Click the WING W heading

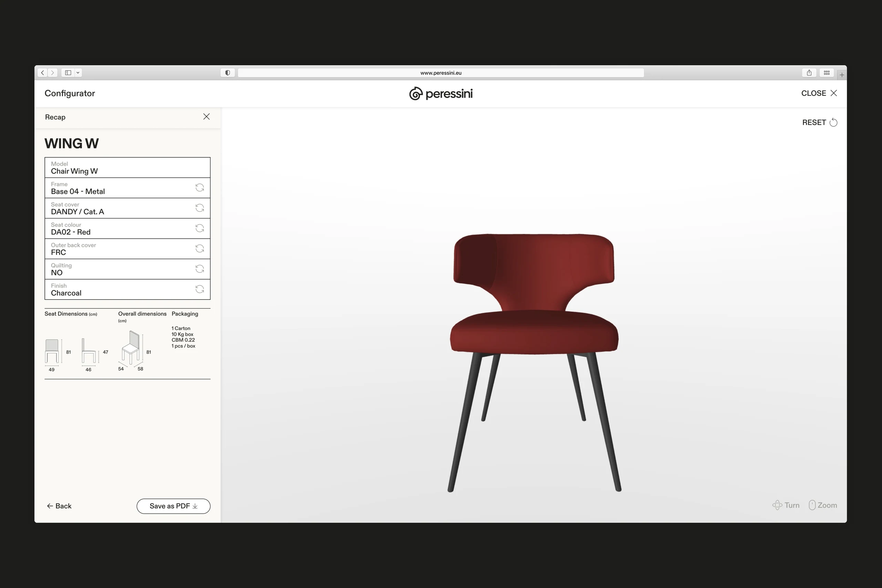(72, 143)
